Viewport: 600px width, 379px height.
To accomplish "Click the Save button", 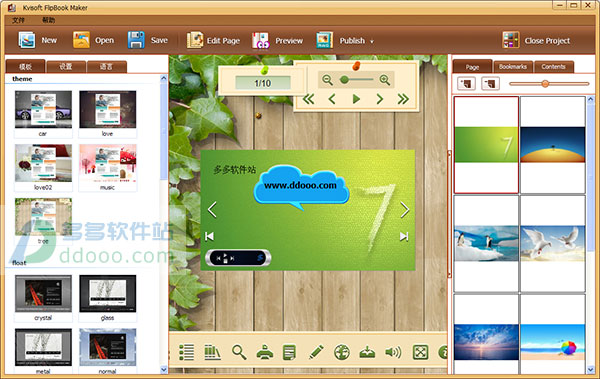I will (148, 40).
